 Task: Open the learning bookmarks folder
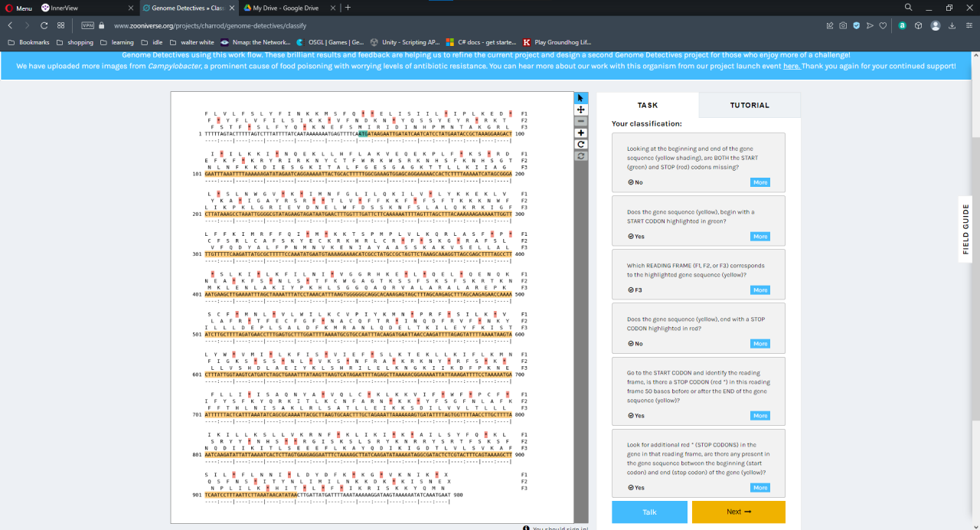[117, 42]
